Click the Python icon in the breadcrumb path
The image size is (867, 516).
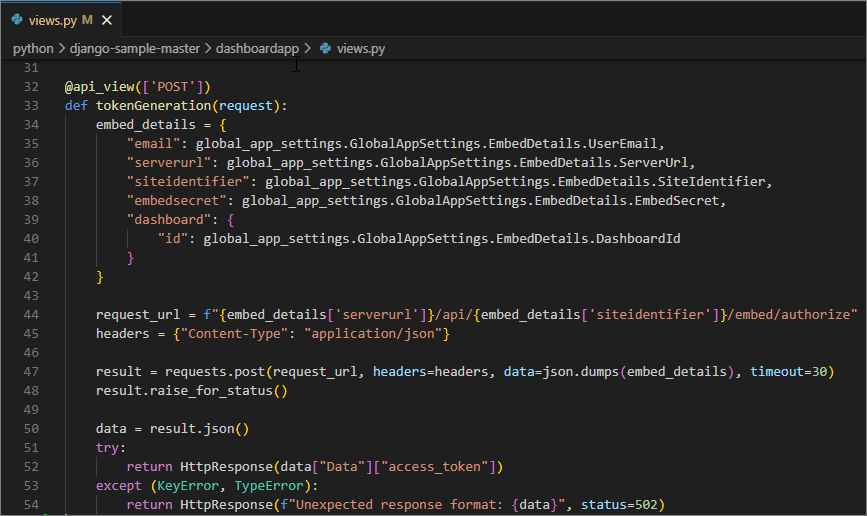(x=325, y=48)
